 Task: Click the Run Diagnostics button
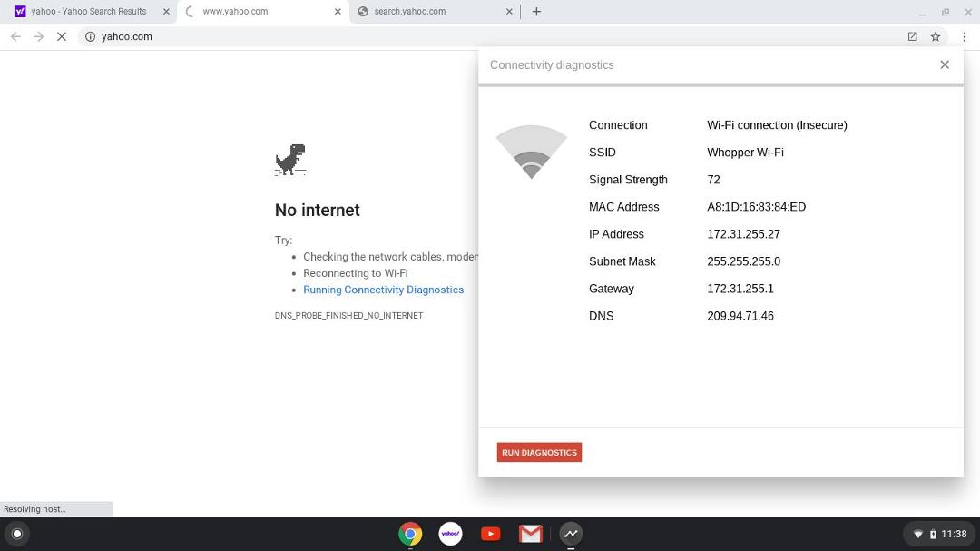coord(539,452)
